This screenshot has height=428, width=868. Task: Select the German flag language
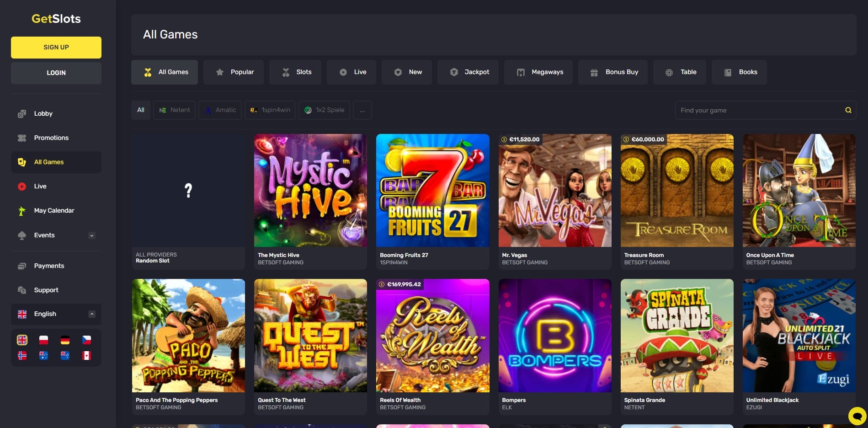[65, 340]
